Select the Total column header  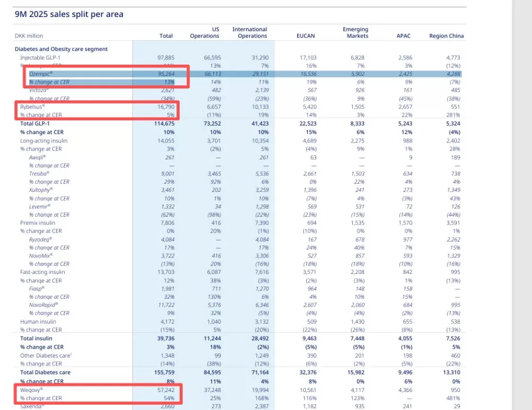pyautogui.click(x=166, y=36)
